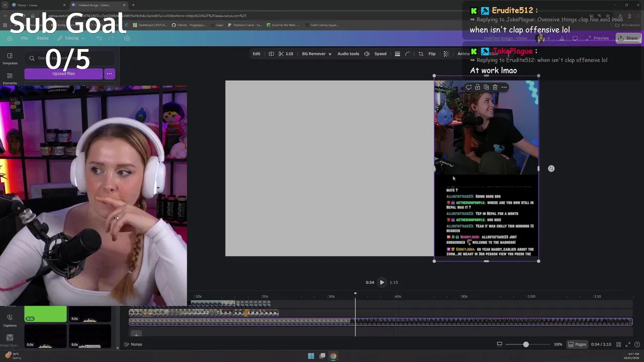Open corner rounding icon
This screenshot has height=362, width=644.
(408, 54)
